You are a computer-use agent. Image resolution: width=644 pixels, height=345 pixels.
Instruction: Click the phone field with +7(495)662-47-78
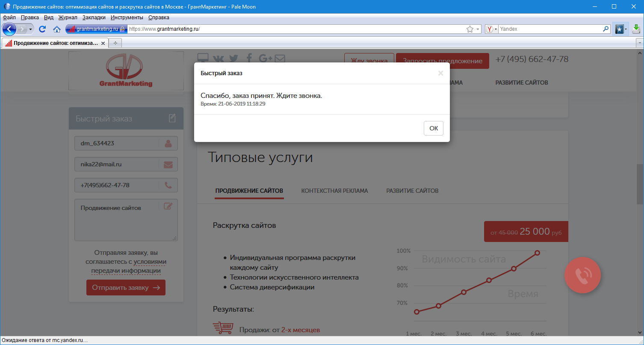(126, 186)
